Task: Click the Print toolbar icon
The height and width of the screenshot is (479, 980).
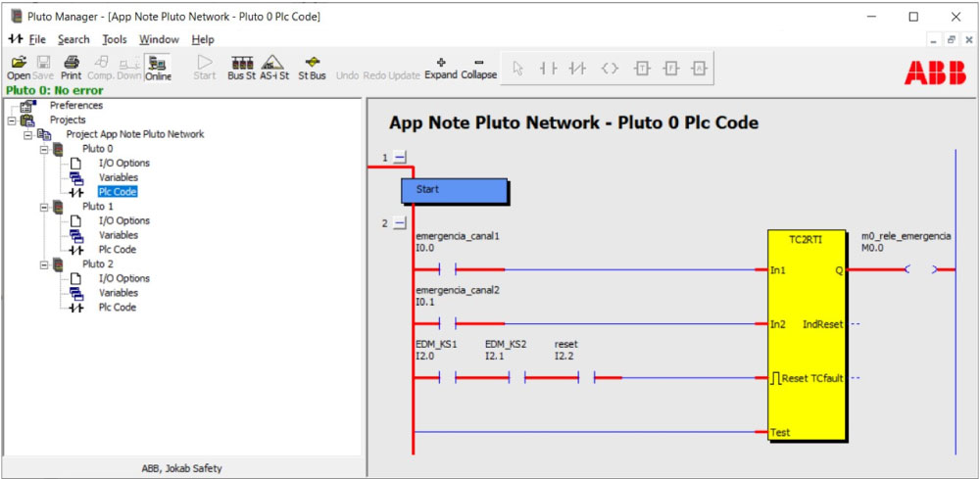Action: 71,67
